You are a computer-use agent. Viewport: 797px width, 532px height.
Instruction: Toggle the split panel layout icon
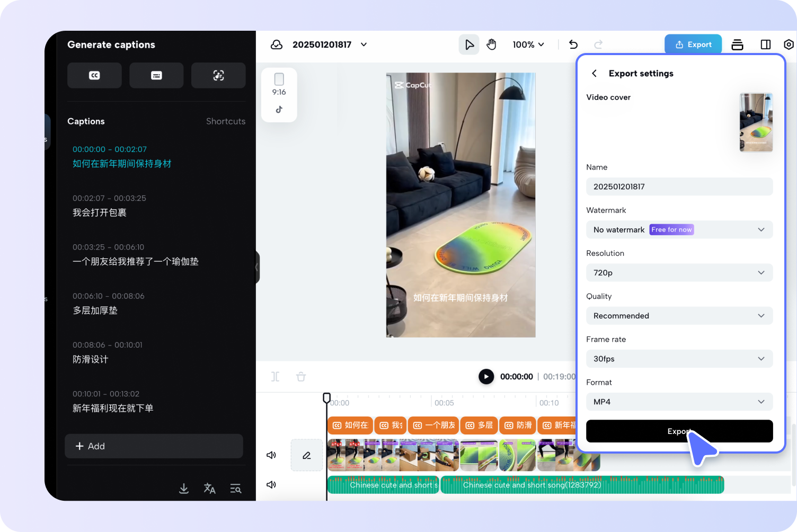766,45
